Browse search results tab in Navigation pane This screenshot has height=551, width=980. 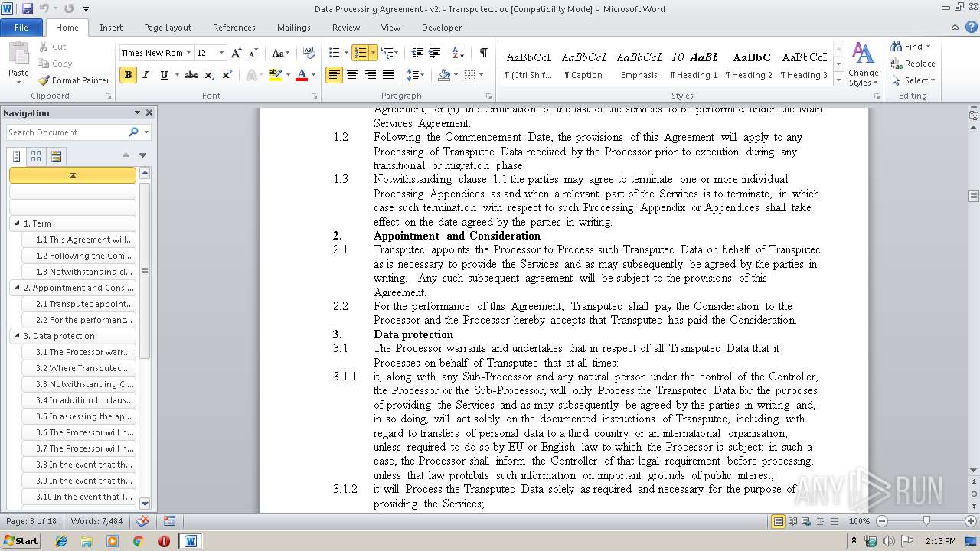click(x=56, y=156)
